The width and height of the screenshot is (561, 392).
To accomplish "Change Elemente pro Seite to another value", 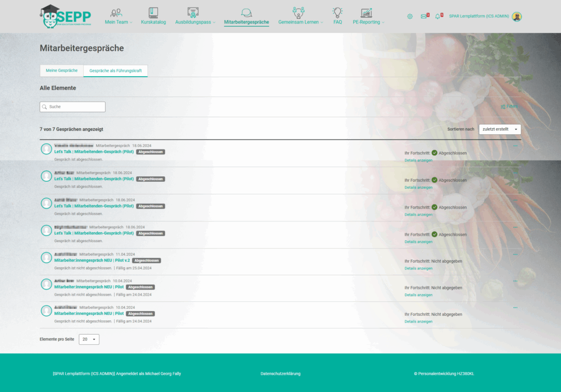I will 88,339.
